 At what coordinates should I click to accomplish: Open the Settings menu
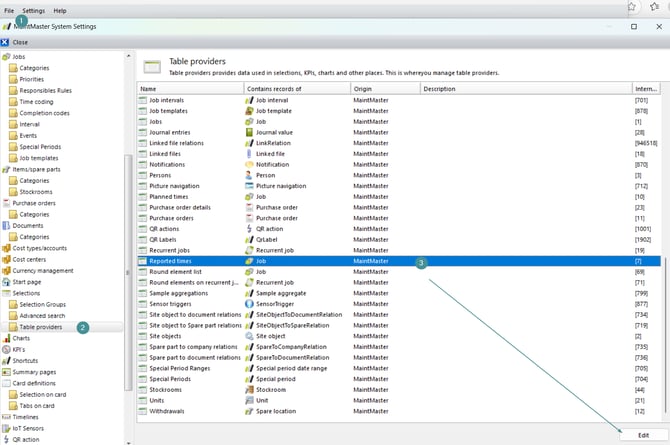[34, 10]
